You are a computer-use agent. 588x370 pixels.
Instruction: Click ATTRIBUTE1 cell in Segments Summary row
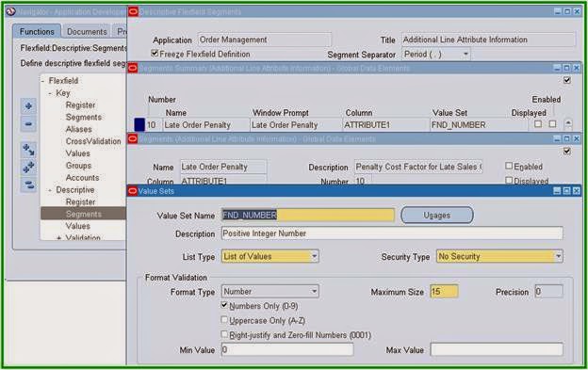385,124
